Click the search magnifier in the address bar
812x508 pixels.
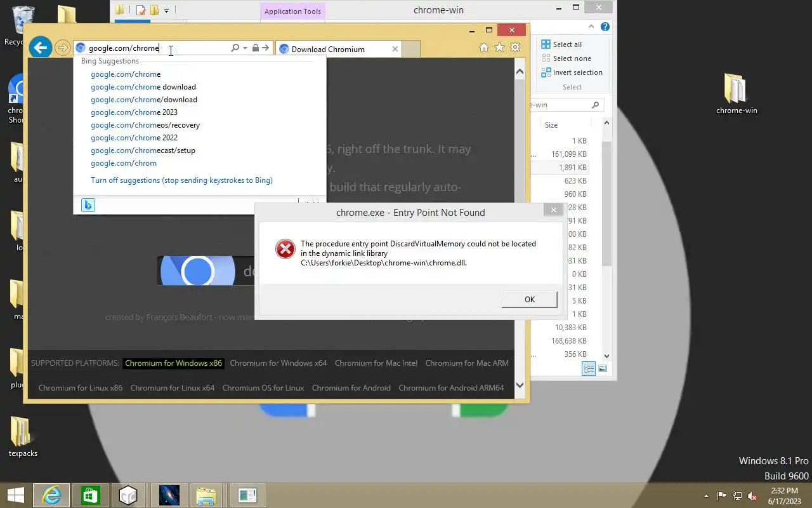click(x=235, y=48)
